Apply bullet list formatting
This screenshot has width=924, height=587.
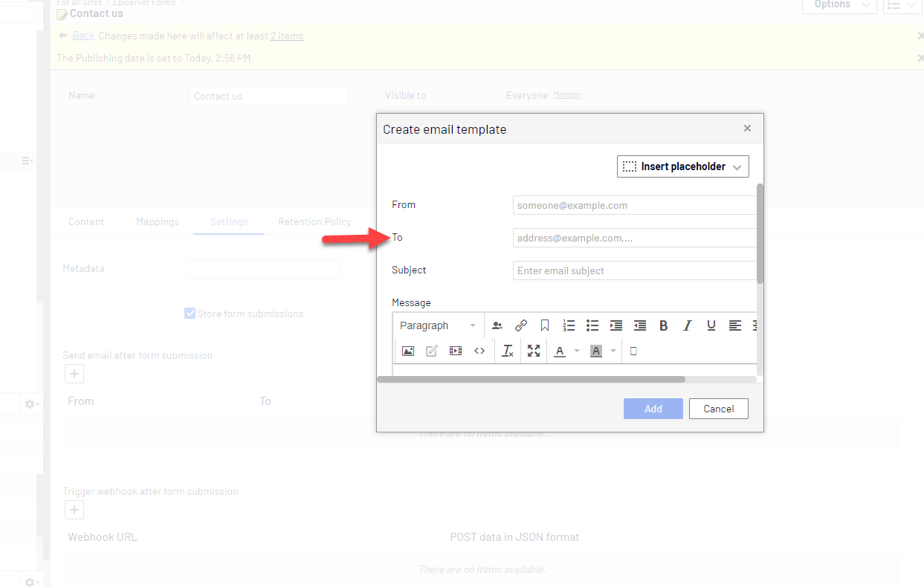tap(592, 325)
